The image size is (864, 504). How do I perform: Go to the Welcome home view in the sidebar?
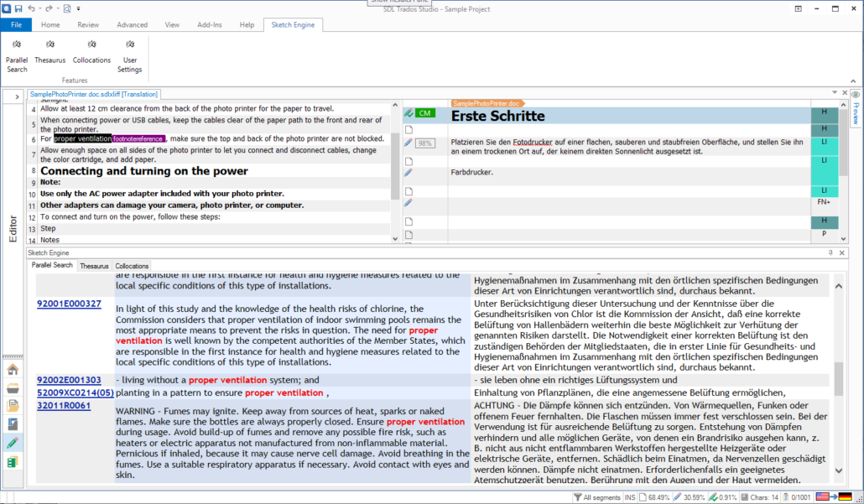point(13,370)
